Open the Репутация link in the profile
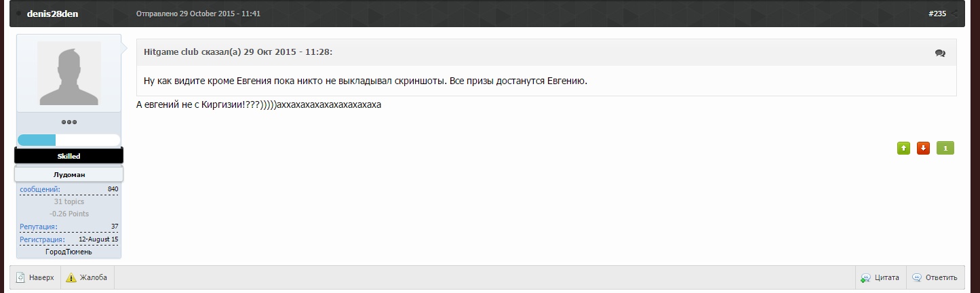 tap(39, 227)
